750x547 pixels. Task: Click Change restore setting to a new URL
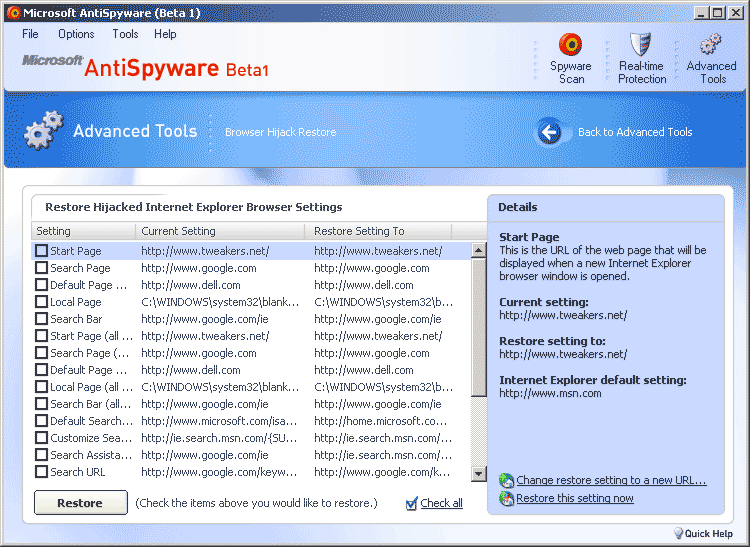point(611,480)
